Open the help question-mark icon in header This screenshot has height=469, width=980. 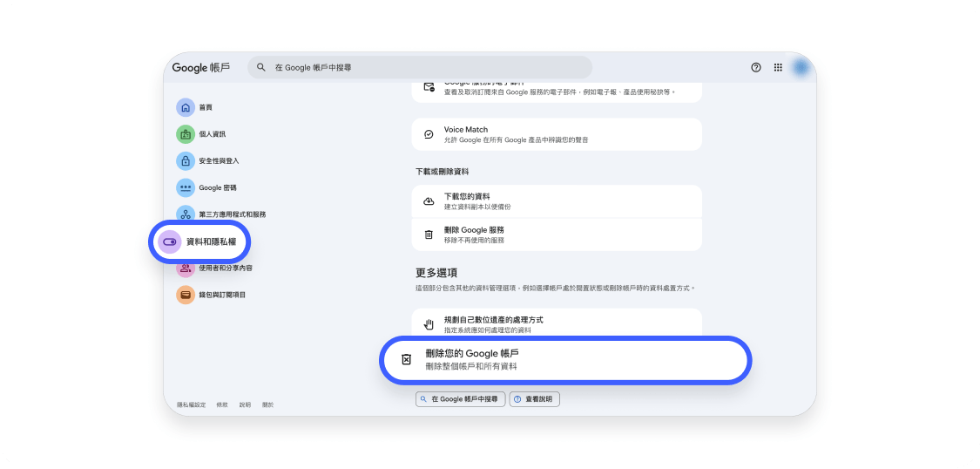[x=755, y=67]
